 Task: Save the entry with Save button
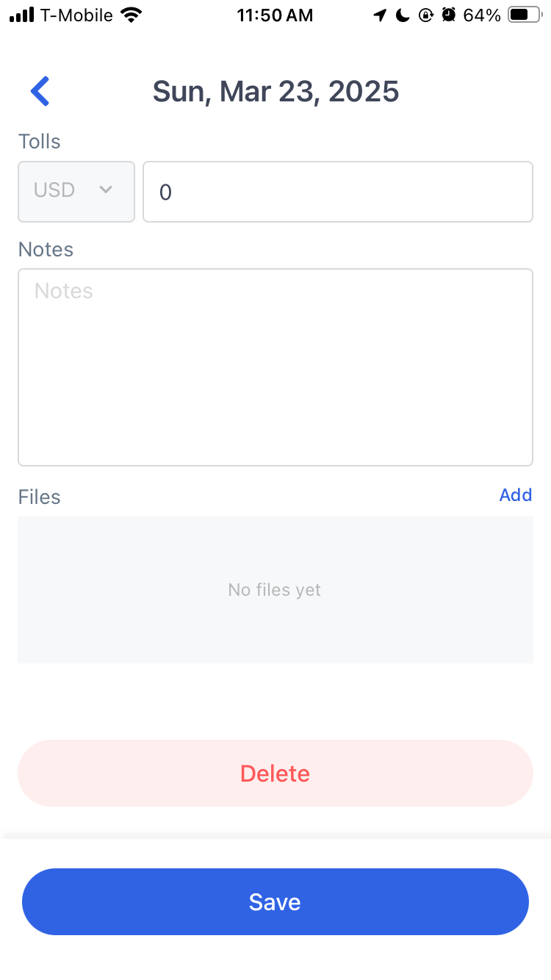(275, 901)
